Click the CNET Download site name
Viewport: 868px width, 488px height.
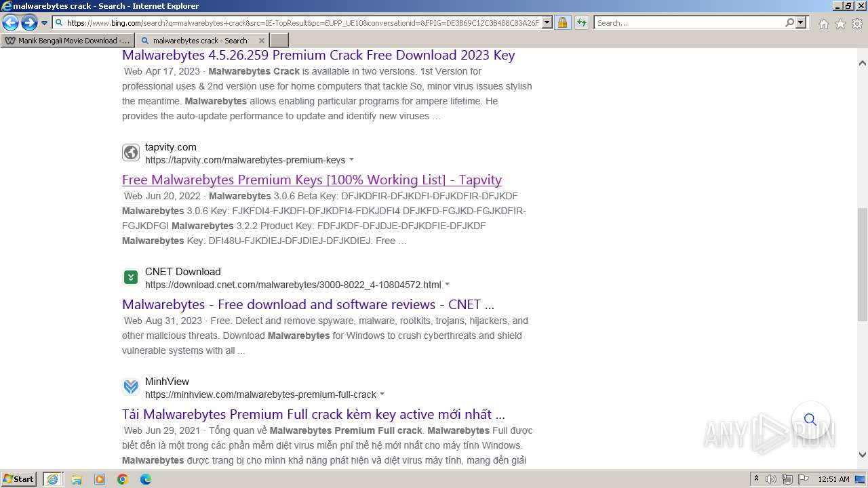[x=183, y=272]
